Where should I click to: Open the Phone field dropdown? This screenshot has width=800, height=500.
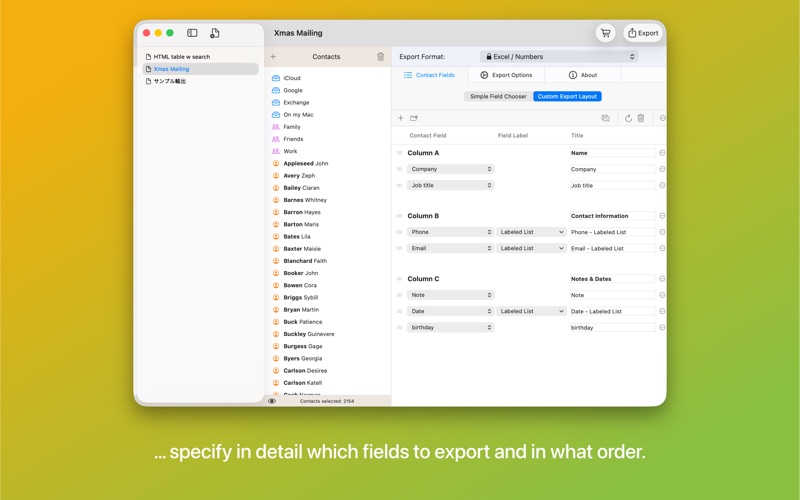click(x=451, y=232)
